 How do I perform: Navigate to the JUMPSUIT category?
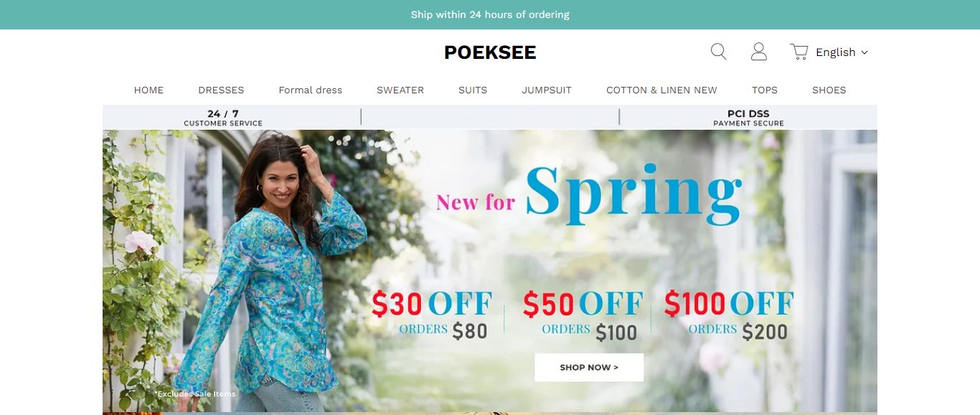(x=547, y=90)
